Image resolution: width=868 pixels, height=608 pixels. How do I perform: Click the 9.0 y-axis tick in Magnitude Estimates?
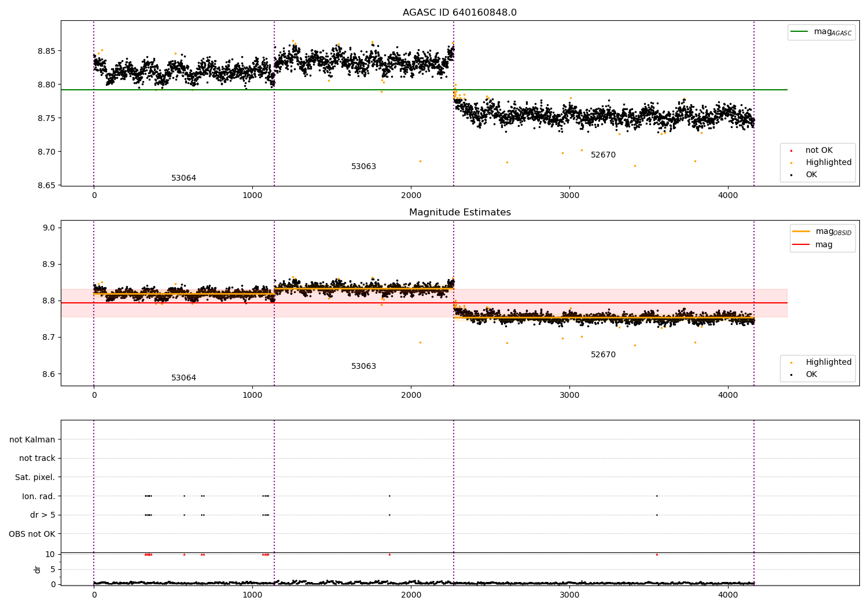[49, 228]
